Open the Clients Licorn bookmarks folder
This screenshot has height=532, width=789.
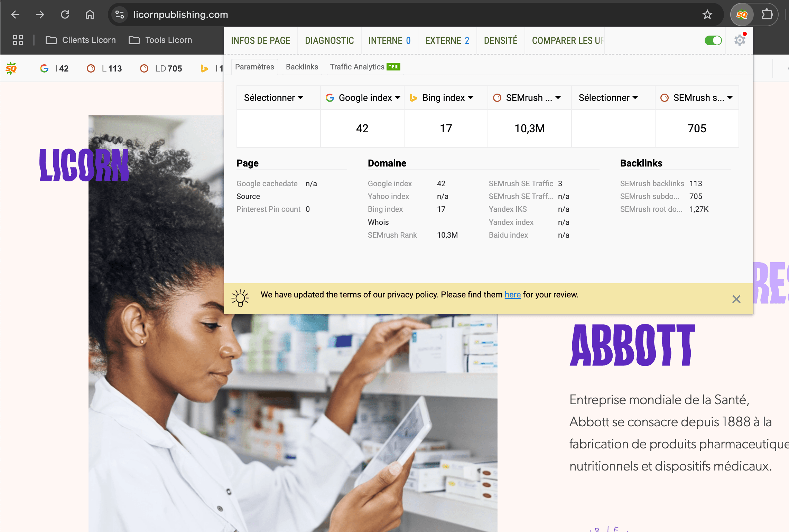tap(81, 40)
